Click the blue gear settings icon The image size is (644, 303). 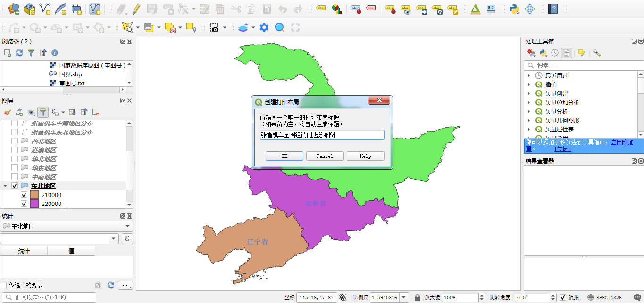coord(264,27)
